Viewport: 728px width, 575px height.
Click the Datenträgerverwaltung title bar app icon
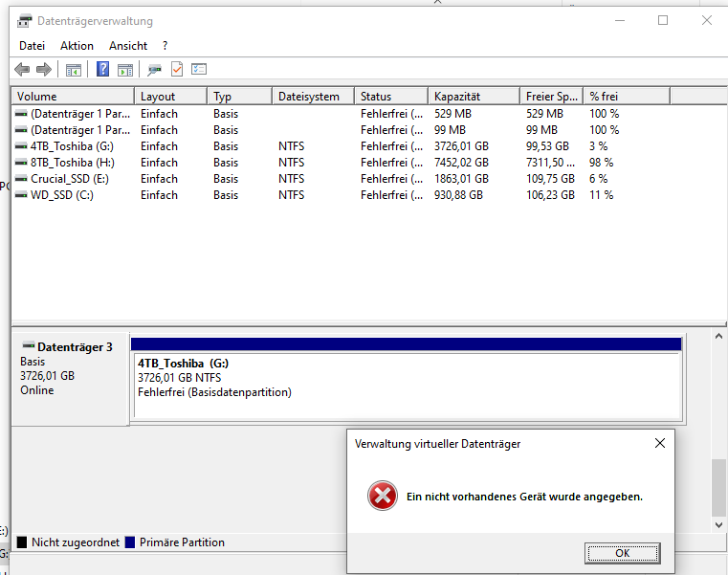coord(25,21)
